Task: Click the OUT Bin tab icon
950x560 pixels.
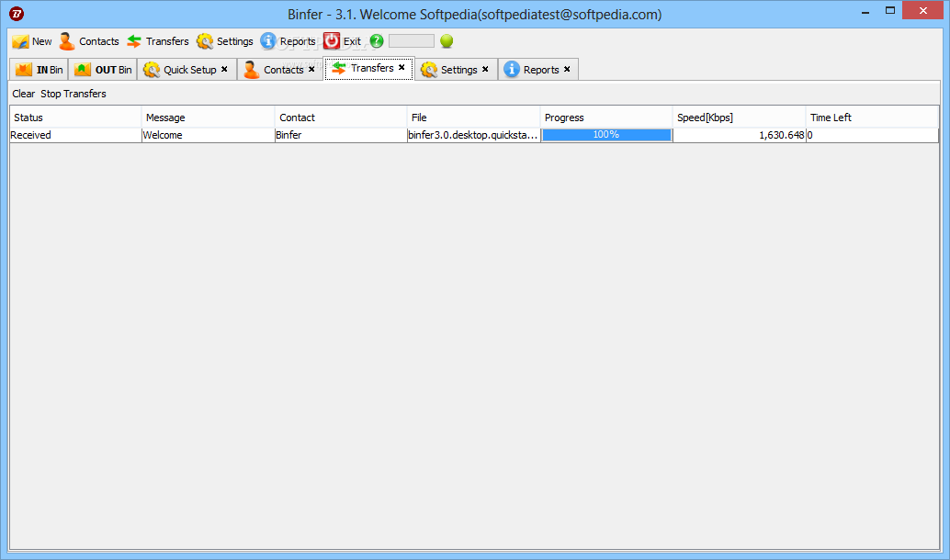Action: pyautogui.click(x=83, y=70)
